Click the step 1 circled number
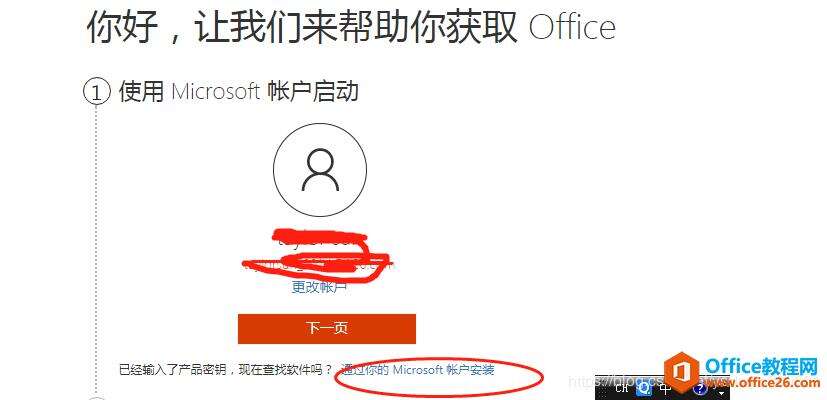Screen dimensions: 827x400 click(x=97, y=92)
